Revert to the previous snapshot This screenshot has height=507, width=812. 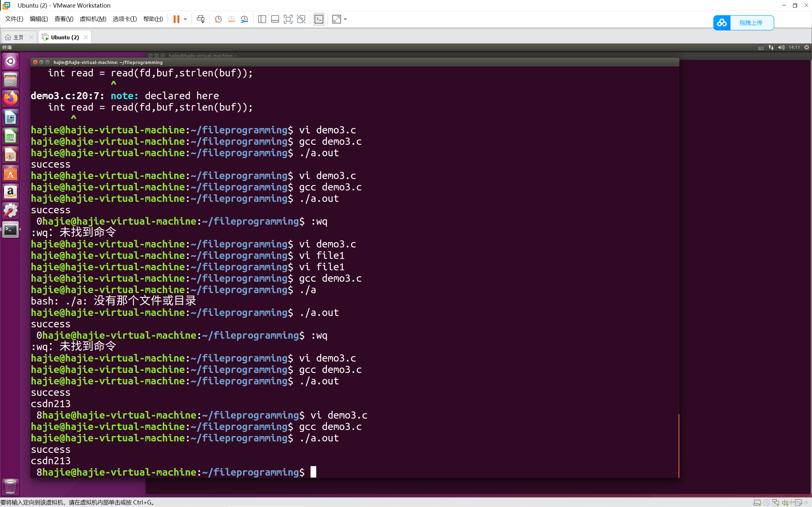[x=231, y=19]
